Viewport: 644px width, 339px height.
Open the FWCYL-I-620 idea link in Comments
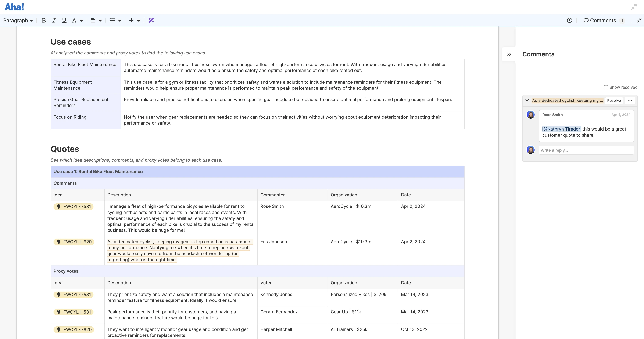74,242
